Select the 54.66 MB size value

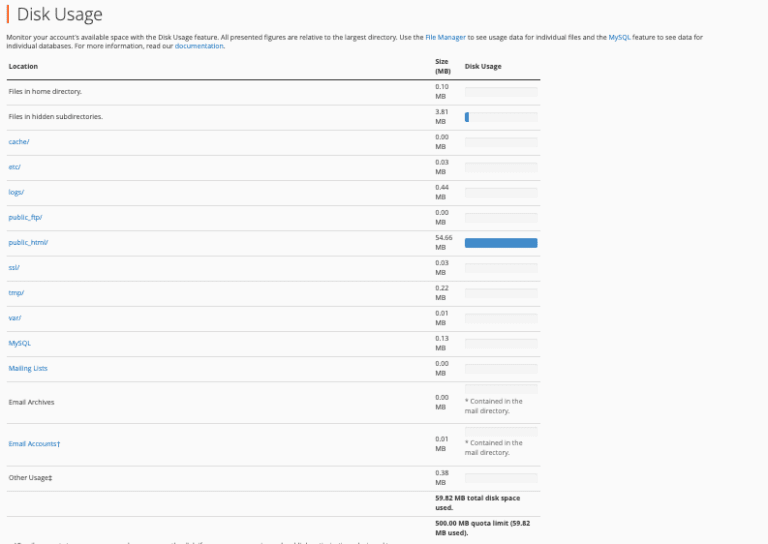pyautogui.click(x=444, y=242)
